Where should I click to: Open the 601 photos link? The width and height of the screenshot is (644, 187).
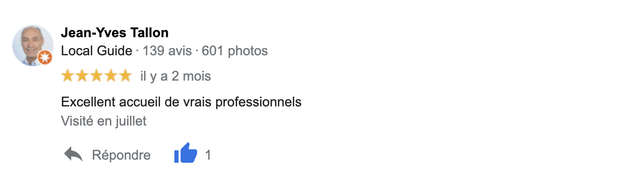[235, 51]
